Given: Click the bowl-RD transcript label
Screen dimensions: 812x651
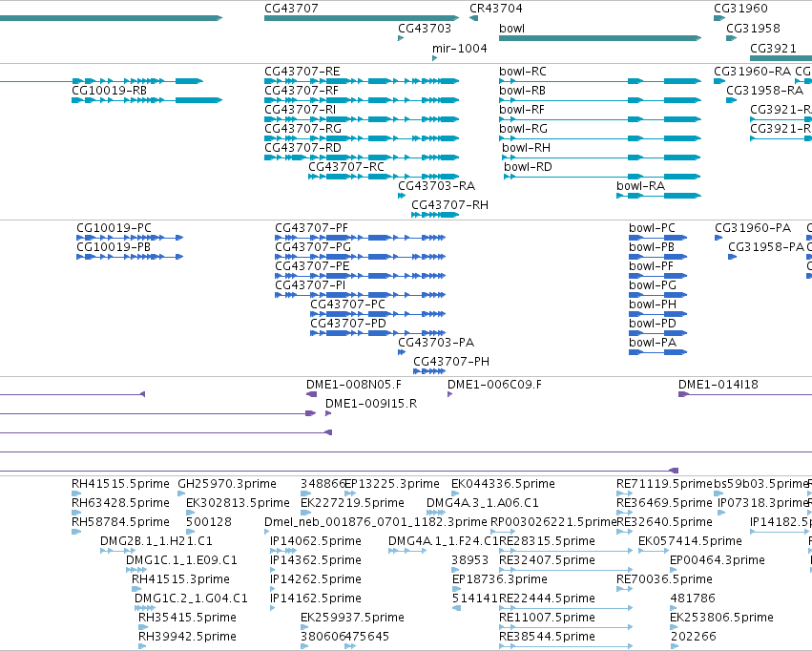Looking at the screenshot, I should click(x=528, y=167).
